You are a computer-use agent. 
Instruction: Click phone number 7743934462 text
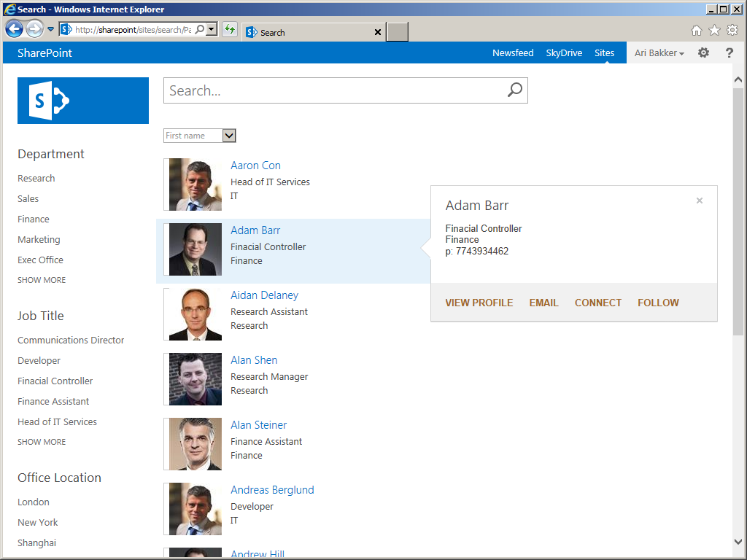tap(482, 251)
